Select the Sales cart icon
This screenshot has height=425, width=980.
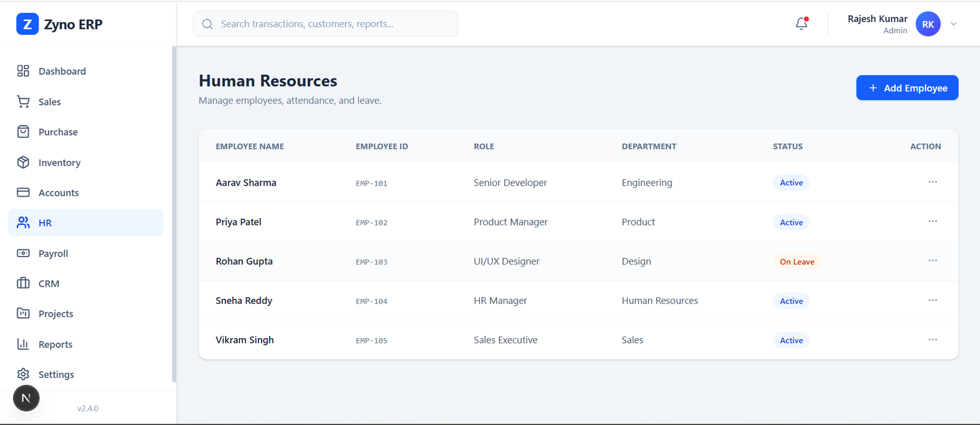click(23, 102)
